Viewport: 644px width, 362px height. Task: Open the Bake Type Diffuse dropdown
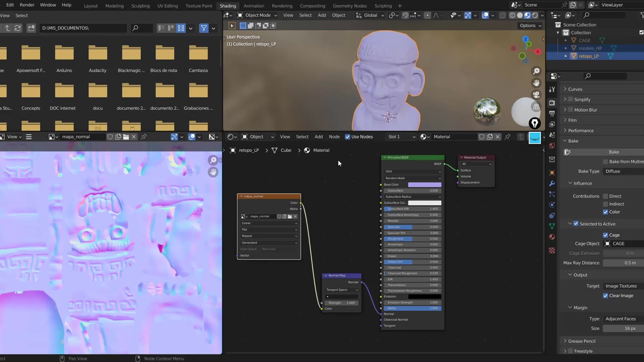pos(623,171)
